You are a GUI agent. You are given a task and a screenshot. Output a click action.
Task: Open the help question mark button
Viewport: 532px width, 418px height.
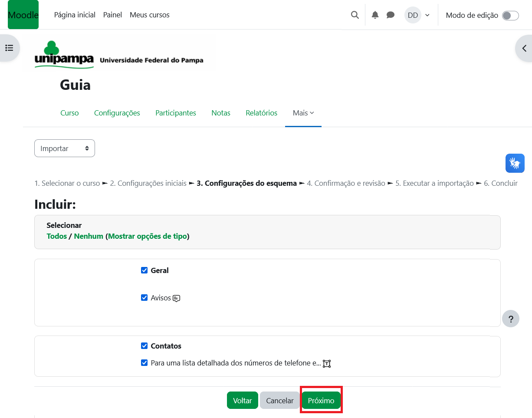click(x=511, y=319)
